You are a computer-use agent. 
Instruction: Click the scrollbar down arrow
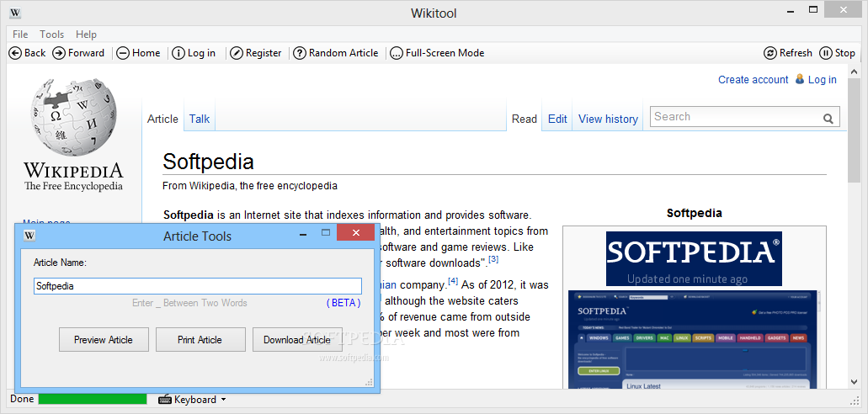pyautogui.click(x=853, y=381)
